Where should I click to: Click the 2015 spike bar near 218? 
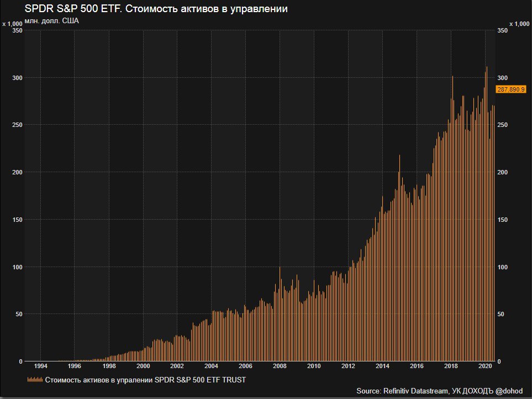pos(399,258)
